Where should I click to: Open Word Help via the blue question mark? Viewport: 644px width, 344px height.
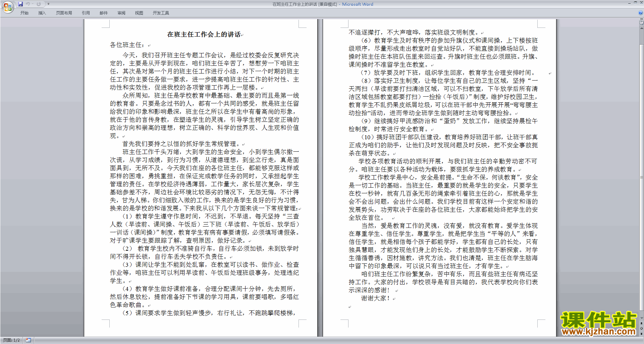641,13
